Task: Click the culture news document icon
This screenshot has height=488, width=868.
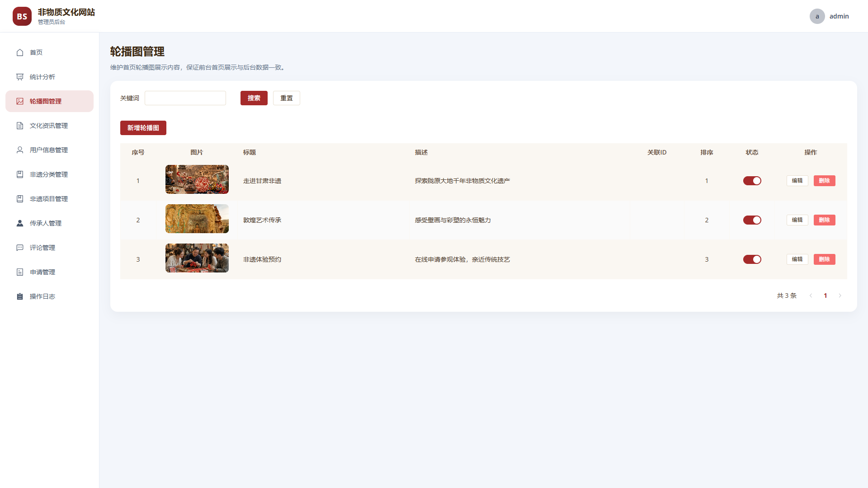Action: [20, 126]
